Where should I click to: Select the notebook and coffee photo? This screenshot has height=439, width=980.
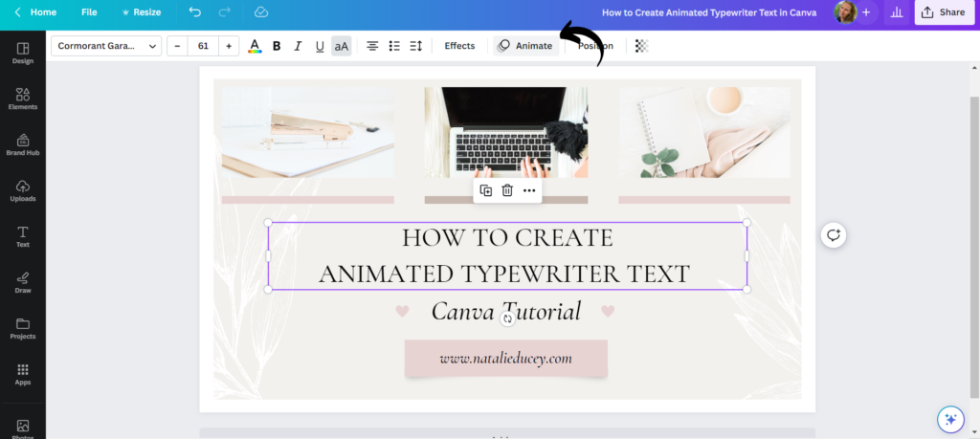pyautogui.click(x=704, y=132)
